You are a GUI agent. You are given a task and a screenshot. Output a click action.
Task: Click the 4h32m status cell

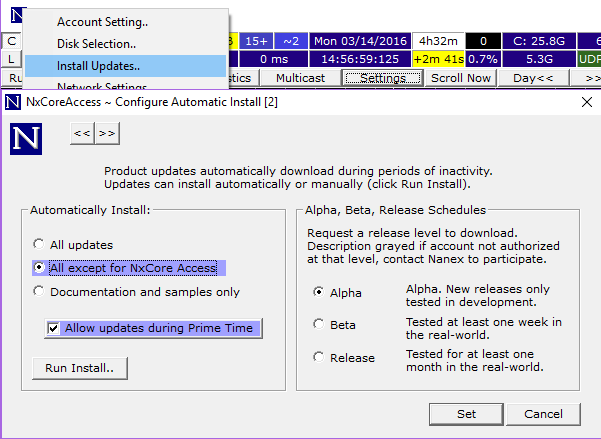click(438, 41)
